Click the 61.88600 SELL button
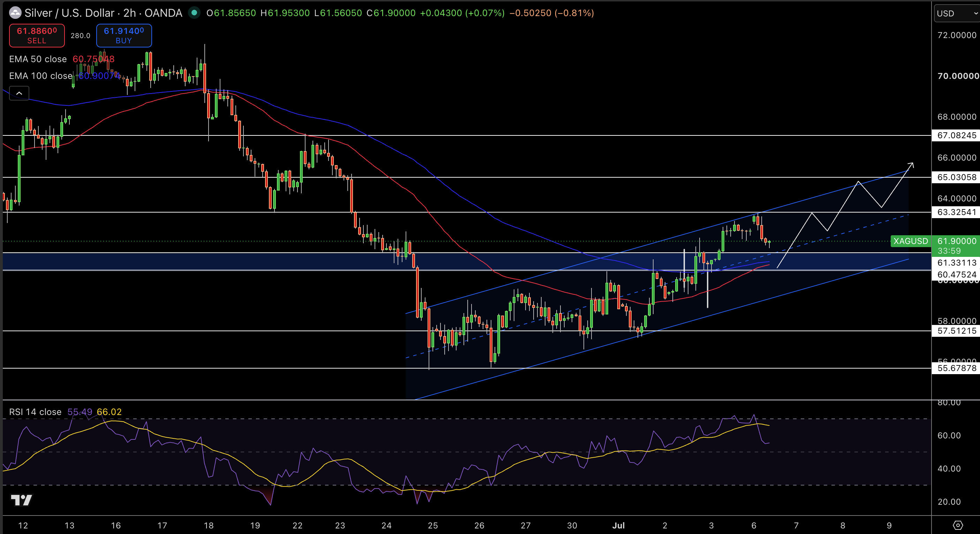The width and height of the screenshot is (980, 534). [x=37, y=35]
